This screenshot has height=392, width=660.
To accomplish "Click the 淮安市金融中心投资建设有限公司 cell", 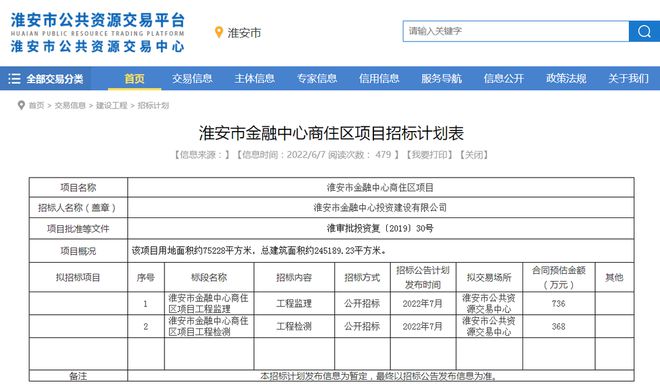I will click(381, 208).
